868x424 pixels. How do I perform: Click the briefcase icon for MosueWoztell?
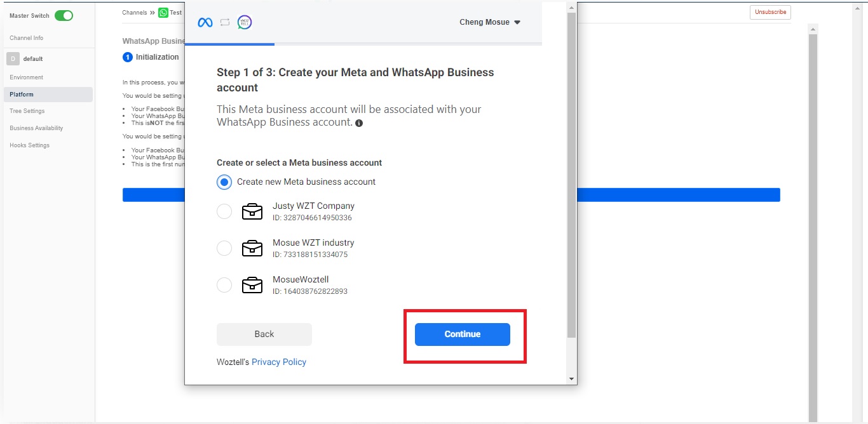[x=252, y=285]
